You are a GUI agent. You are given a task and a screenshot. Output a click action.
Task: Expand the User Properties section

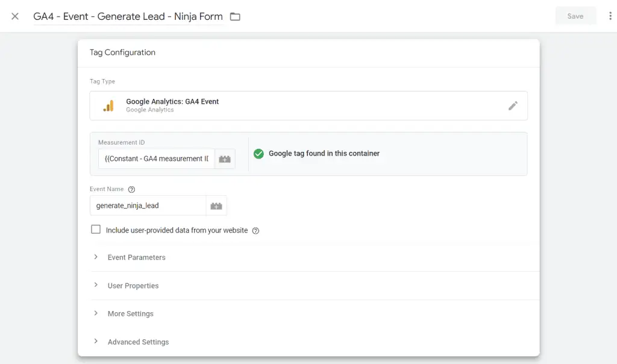pyautogui.click(x=133, y=286)
